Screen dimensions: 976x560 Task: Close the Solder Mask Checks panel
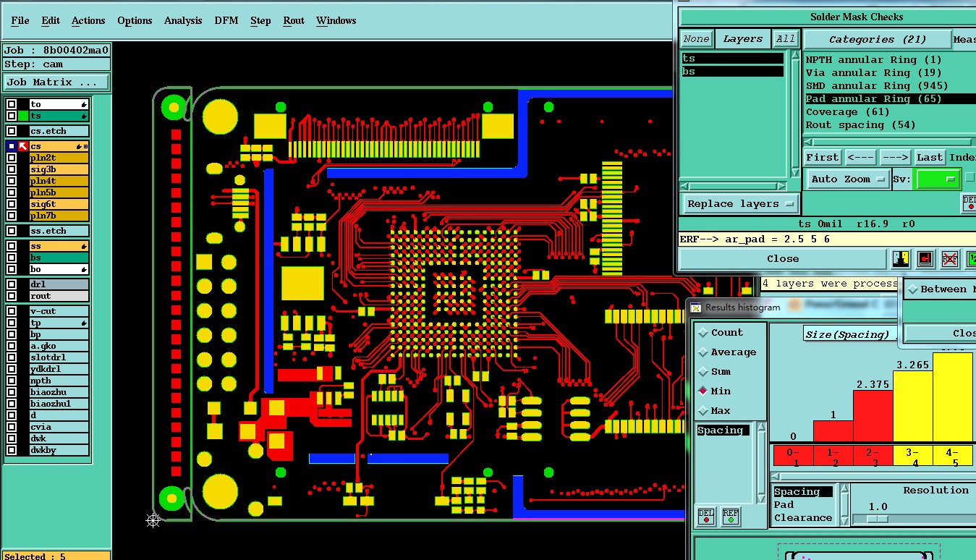coord(783,258)
